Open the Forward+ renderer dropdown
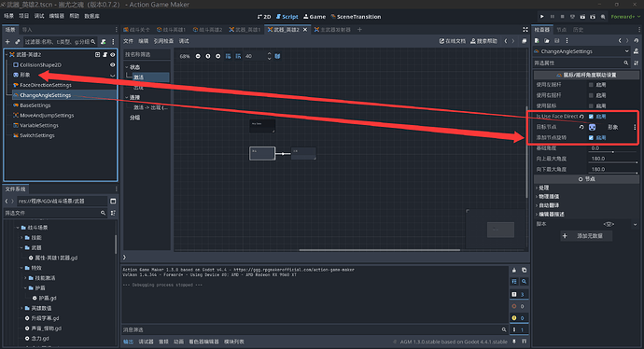The width and height of the screenshot is (644, 349). (625, 17)
